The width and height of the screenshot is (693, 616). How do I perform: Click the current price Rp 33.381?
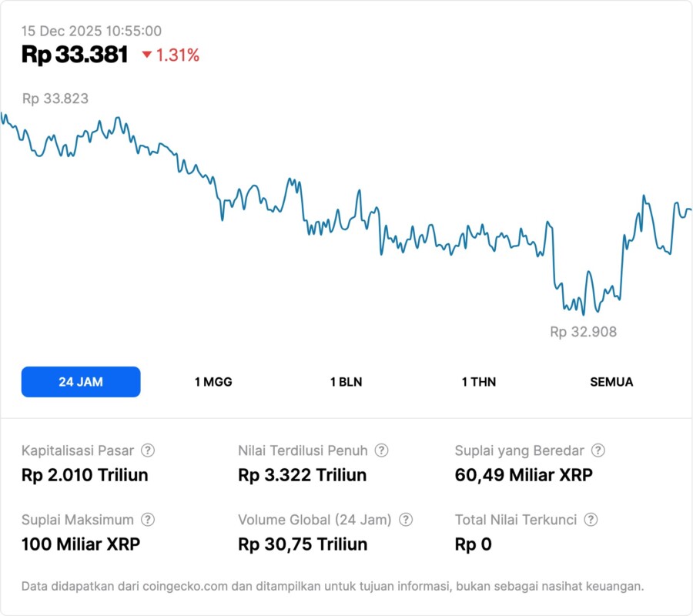pos(75,54)
